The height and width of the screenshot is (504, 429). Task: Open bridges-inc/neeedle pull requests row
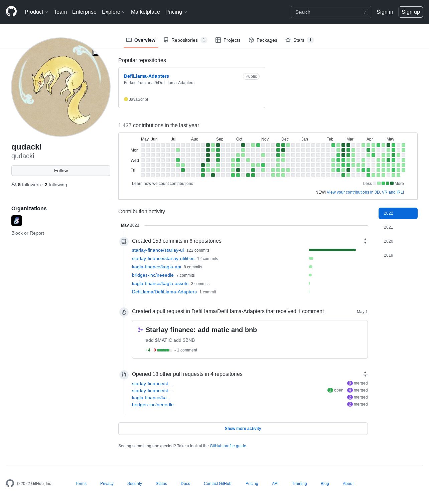point(153,405)
